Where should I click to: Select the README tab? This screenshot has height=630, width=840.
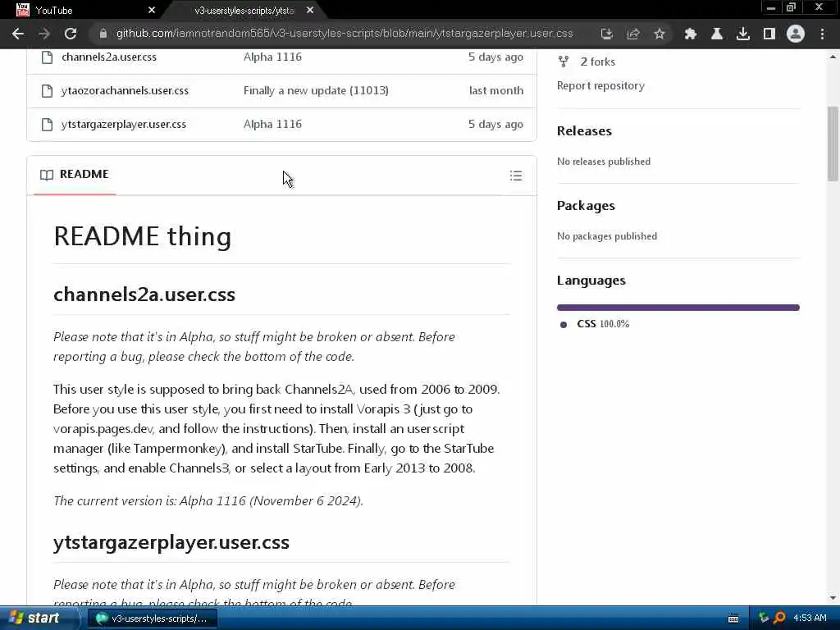tap(75, 175)
